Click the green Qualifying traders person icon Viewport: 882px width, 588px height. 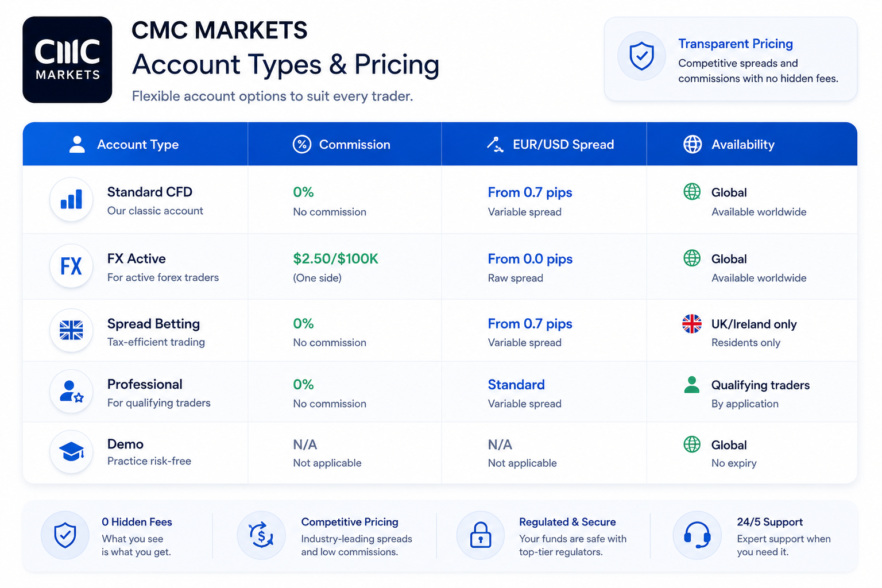point(692,385)
